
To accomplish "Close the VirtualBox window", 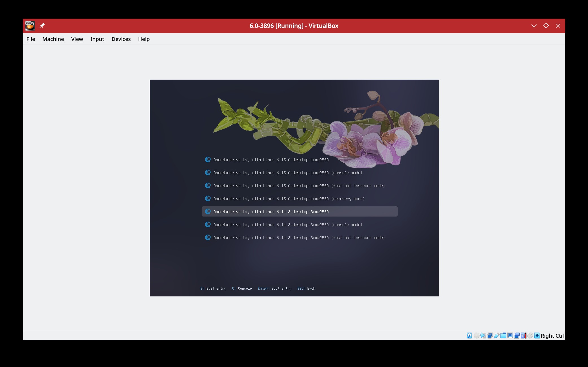I will [x=558, y=26].
